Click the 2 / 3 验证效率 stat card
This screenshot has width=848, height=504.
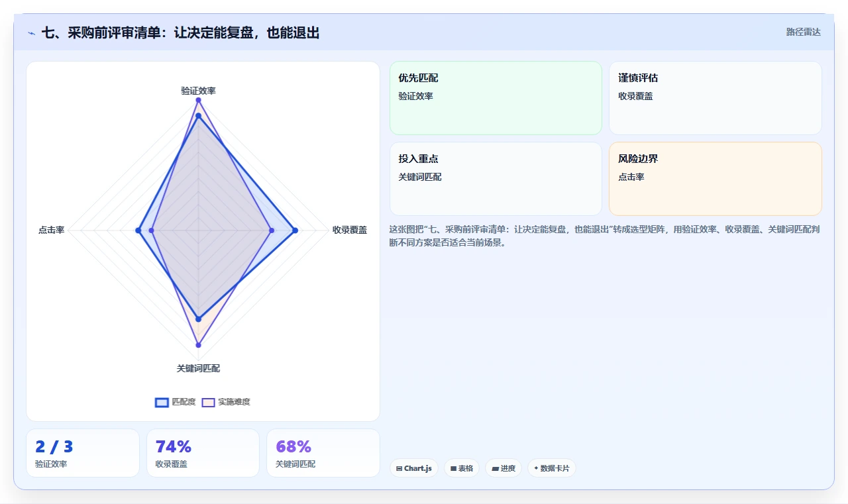click(x=83, y=453)
